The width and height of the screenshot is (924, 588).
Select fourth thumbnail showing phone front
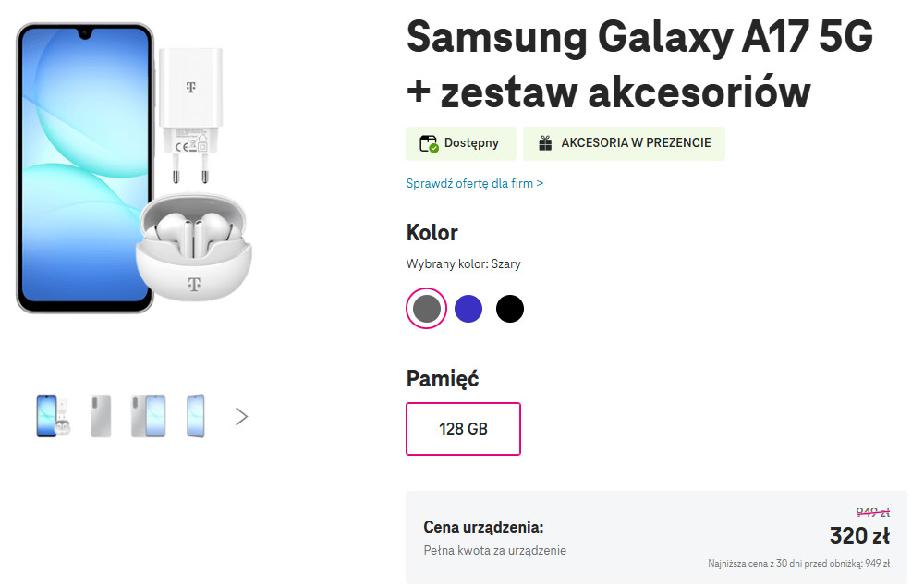196,416
